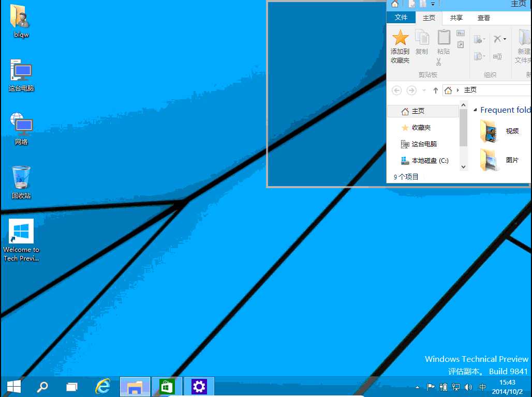The image size is (532, 397).
Task: Click the battery power tray icon
Action: point(444,387)
